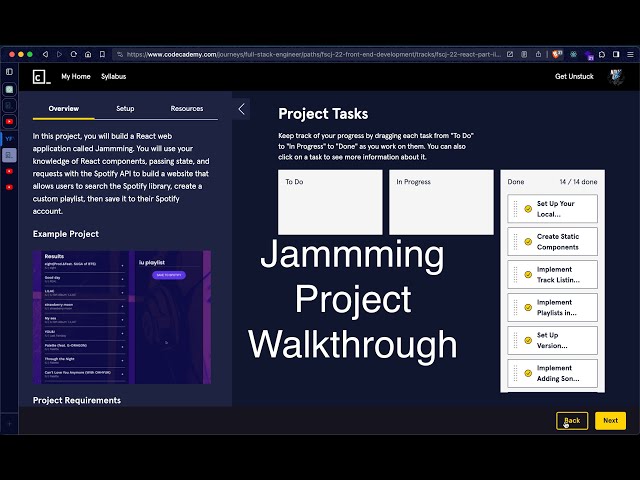The width and height of the screenshot is (640, 480).
Task: Click the In Progress column
Action: [x=441, y=202]
